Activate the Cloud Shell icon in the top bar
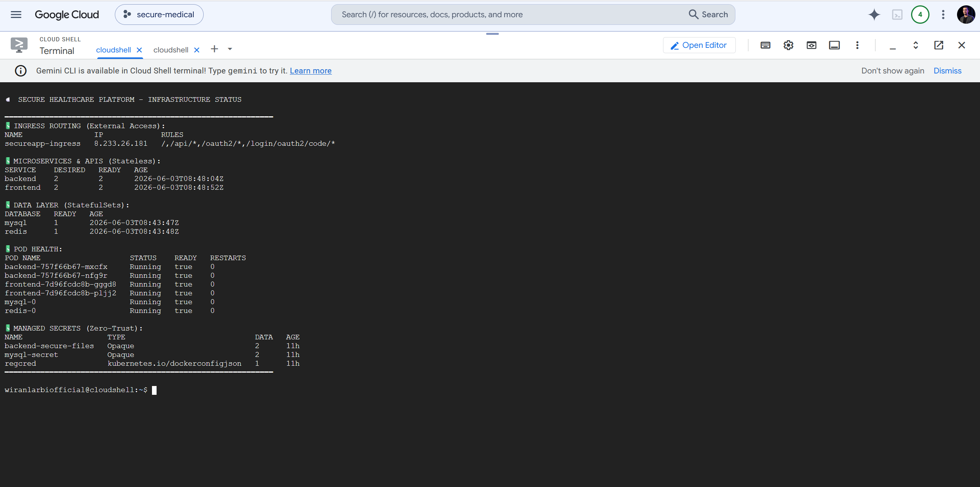Image resolution: width=980 pixels, height=487 pixels. (x=897, y=15)
